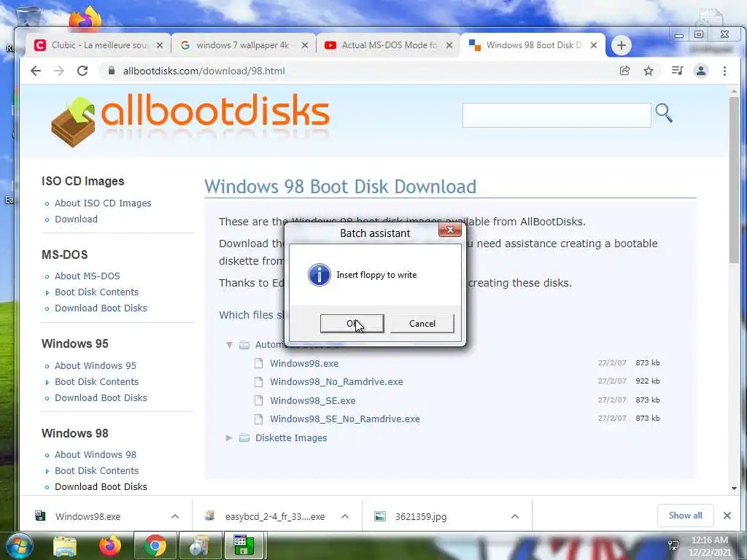Image resolution: width=747 pixels, height=560 pixels.
Task: Click the address bar URL
Action: (x=204, y=71)
